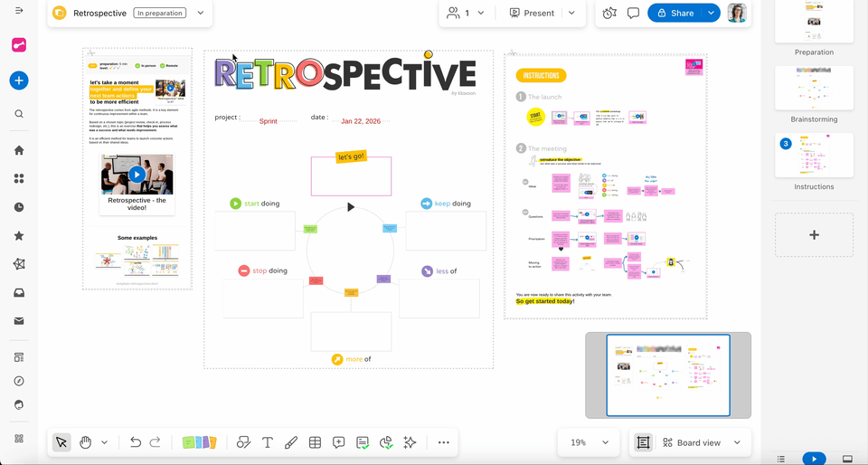Select the hand pan tool
Image resolution: width=868 pixels, height=465 pixels.
pos(85,442)
